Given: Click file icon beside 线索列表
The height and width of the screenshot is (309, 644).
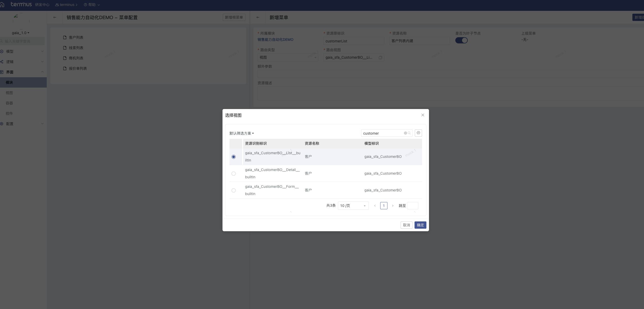Looking at the screenshot, I should (65, 48).
